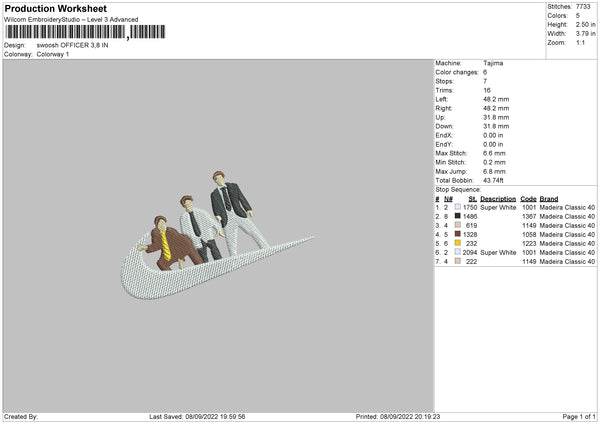The image size is (600, 424).
Task: Click stitch count 232 in row 5
Action: click(x=471, y=243)
